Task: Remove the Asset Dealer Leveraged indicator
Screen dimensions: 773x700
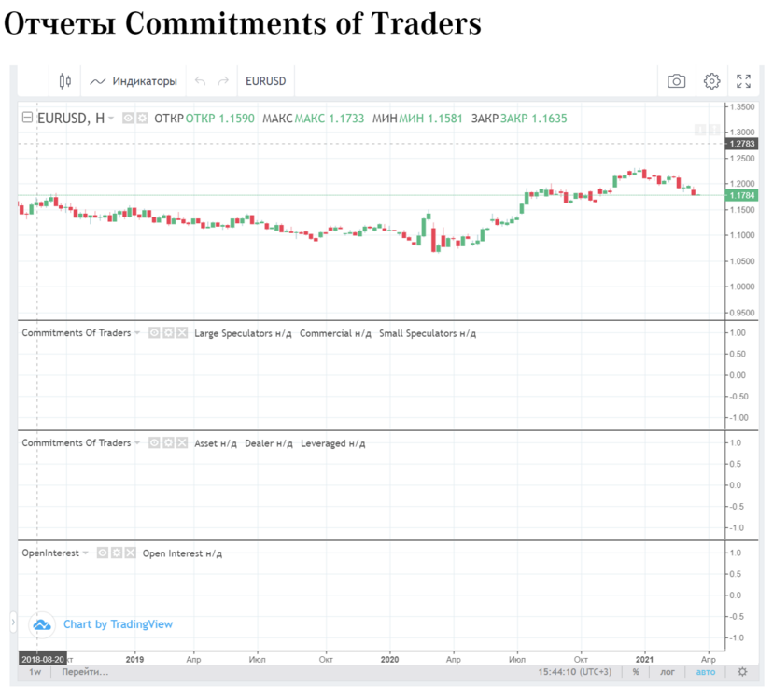Action: [182, 442]
